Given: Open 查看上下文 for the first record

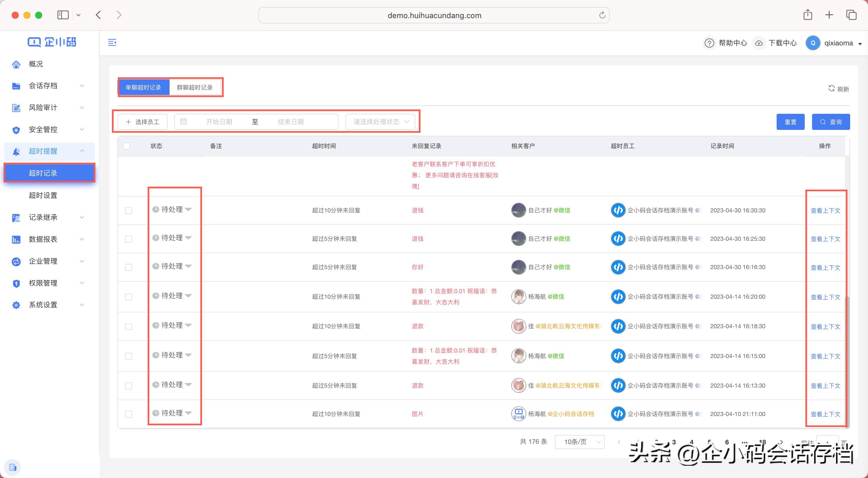Looking at the screenshot, I should click(x=825, y=210).
